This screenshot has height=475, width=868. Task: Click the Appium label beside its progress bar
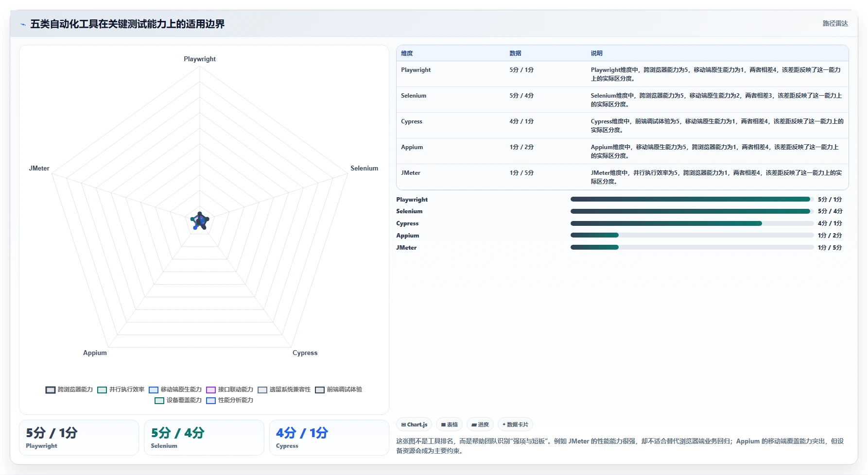[x=407, y=236]
